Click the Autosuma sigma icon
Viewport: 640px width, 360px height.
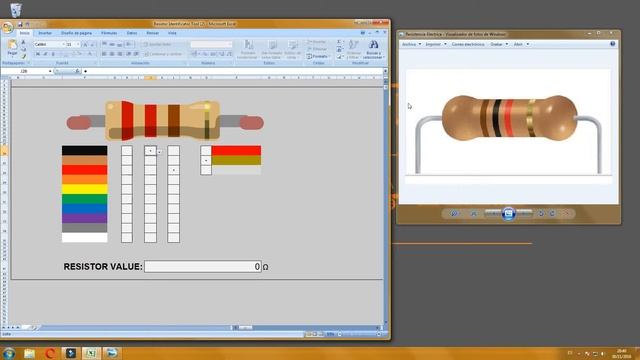[x=339, y=42]
